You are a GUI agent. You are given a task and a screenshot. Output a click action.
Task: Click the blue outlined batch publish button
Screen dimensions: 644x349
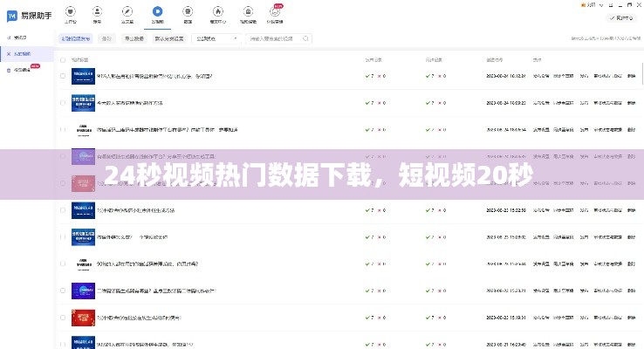pos(76,38)
